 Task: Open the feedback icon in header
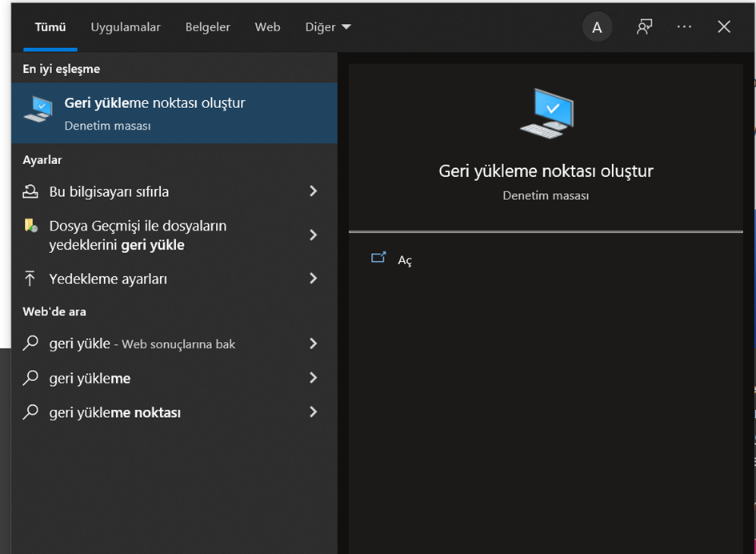[x=644, y=27]
